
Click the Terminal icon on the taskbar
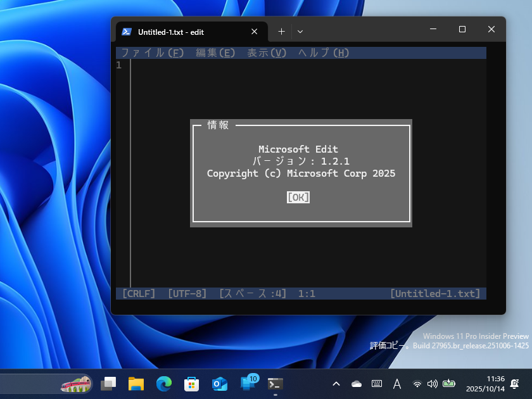pos(275,383)
